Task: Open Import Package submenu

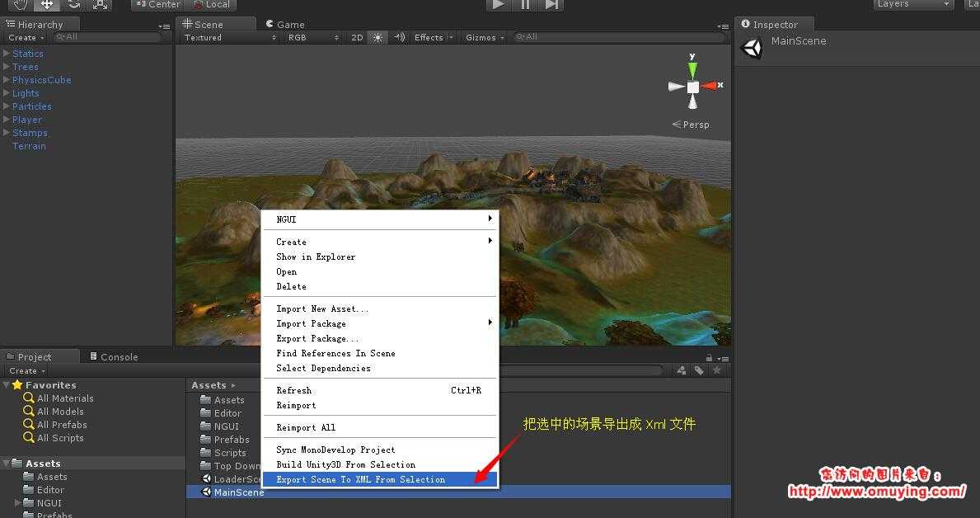Action: click(x=379, y=324)
